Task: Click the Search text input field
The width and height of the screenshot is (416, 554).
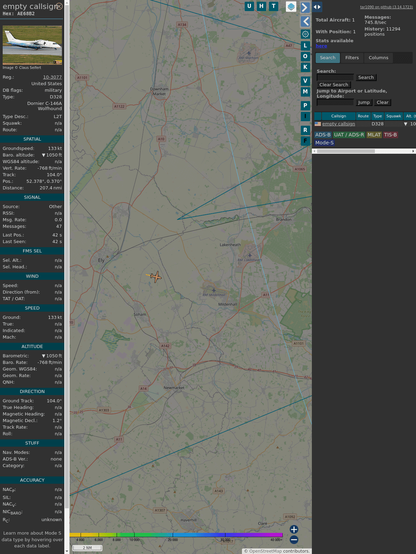Action: coord(335,77)
